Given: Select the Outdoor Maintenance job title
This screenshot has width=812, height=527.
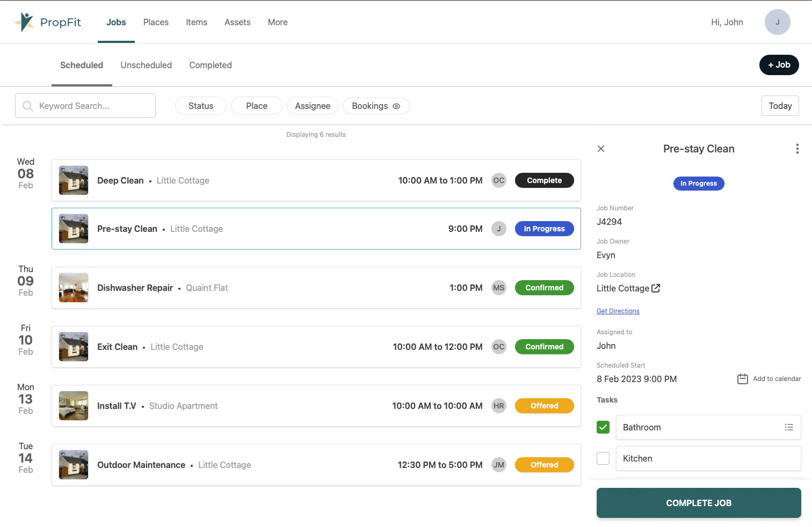Looking at the screenshot, I should [141, 465].
